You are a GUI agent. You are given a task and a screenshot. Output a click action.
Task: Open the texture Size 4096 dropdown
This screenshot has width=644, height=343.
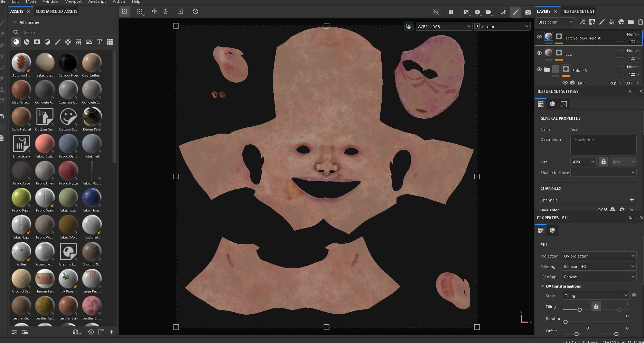[x=583, y=162]
